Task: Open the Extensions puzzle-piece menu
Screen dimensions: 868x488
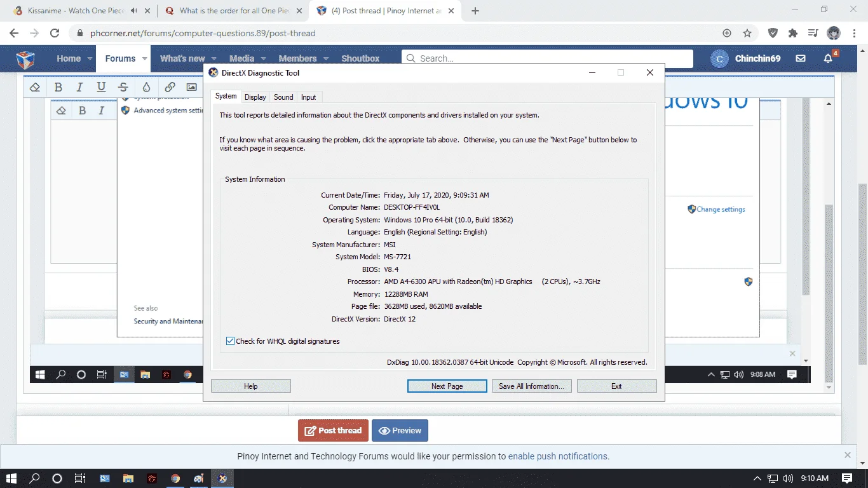Action: (x=792, y=33)
